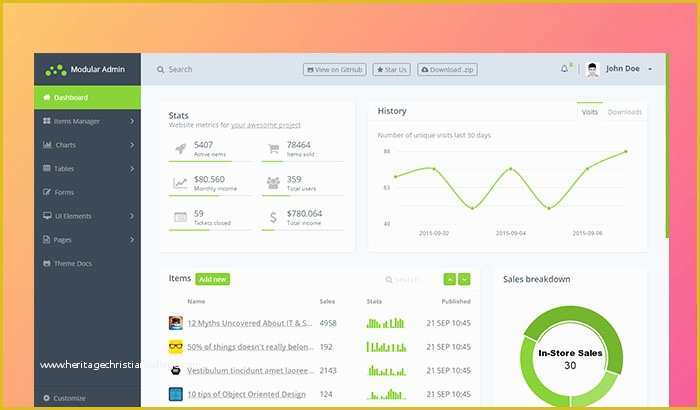Open '12 Myths Uncovered About IT' item link
Screen dimensions: 700x410
click(250, 323)
